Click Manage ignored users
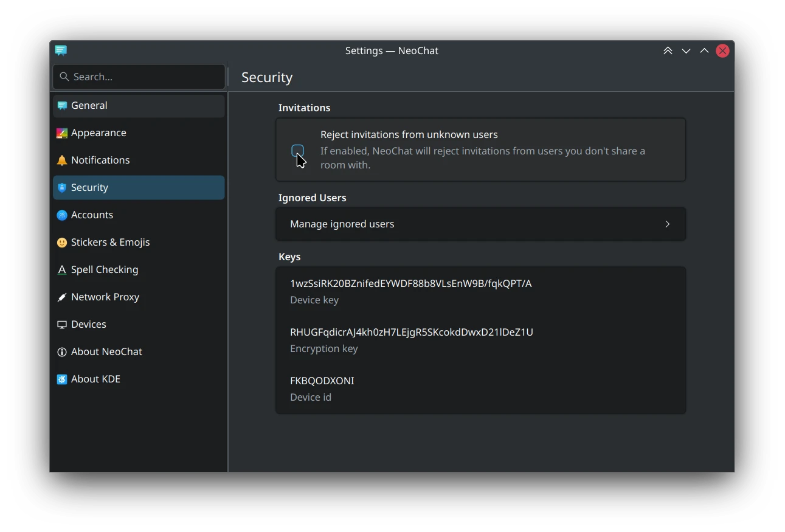Screen dimensions: 785x532 tap(480, 224)
